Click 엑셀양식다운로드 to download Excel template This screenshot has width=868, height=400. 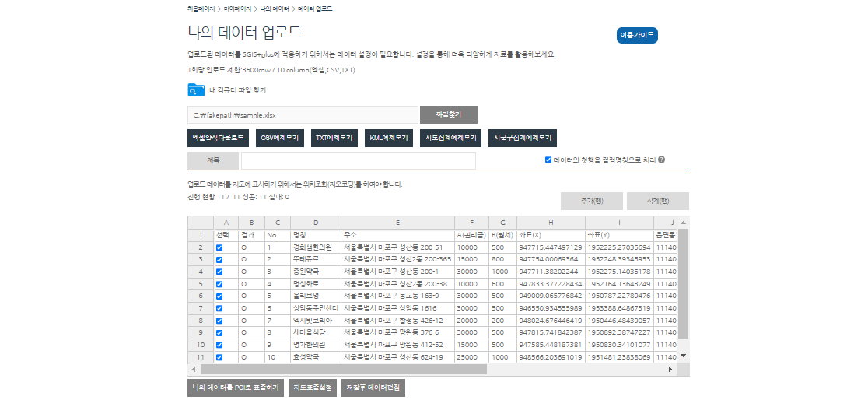coord(218,138)
